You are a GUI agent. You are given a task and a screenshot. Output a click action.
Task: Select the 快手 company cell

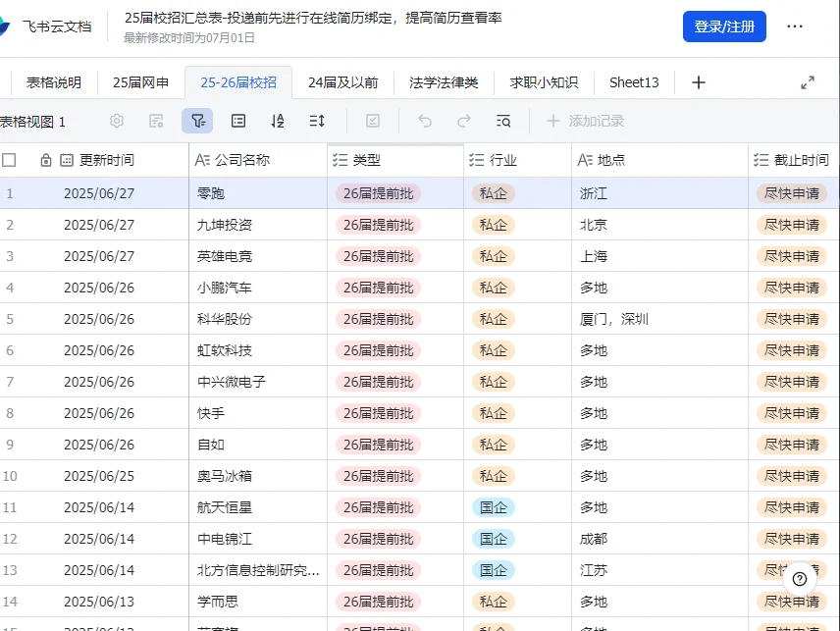coord(258,413)
